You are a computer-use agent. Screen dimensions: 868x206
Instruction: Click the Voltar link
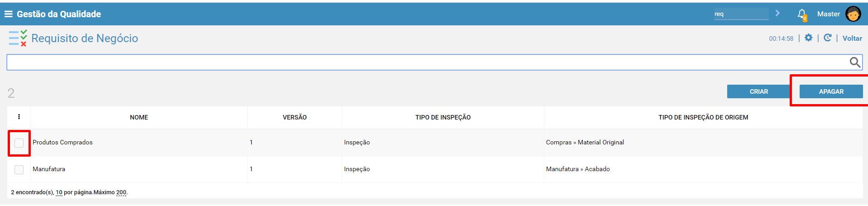[x=852, y=38]
